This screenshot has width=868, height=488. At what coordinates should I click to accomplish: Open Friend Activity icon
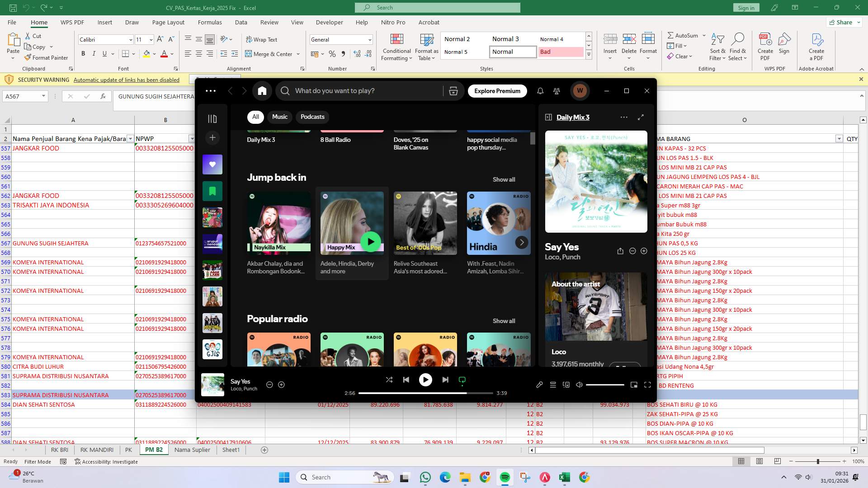(557, 91)
